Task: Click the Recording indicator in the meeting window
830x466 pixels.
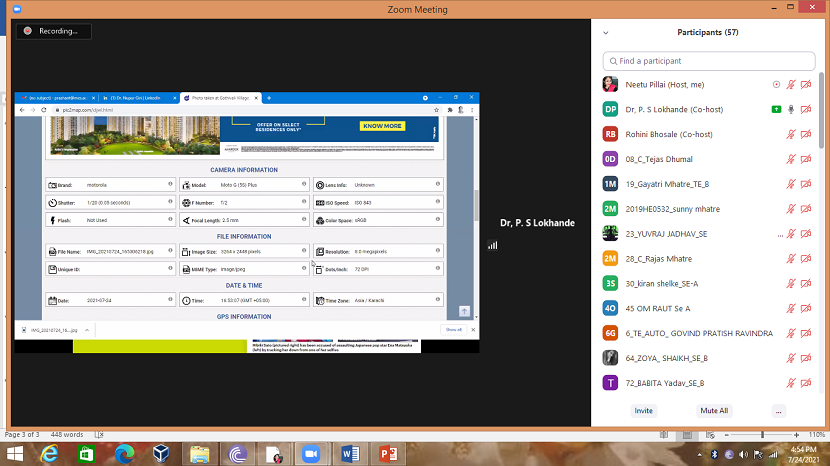Action: tap(53, 31)
